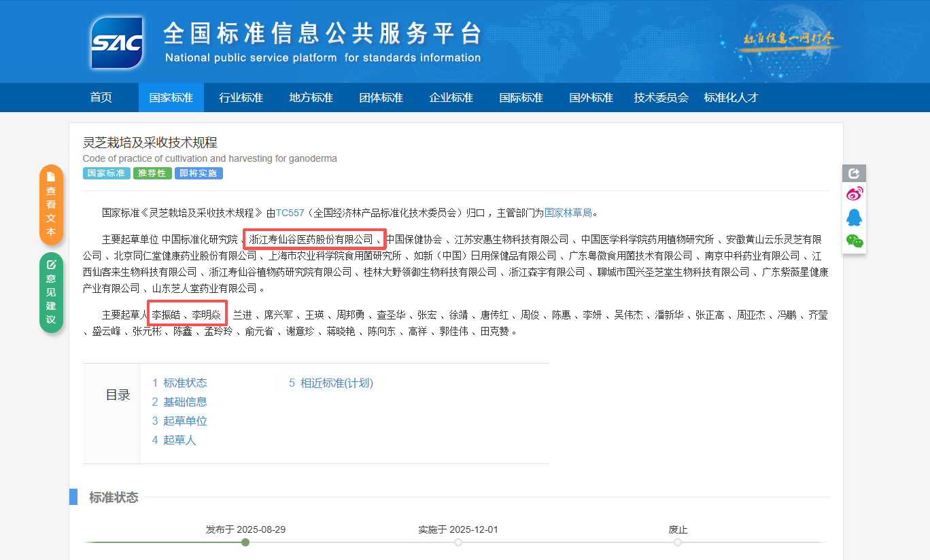
Task: Click the 国家标准 blue tag label
Action: (x=107, y=173)
